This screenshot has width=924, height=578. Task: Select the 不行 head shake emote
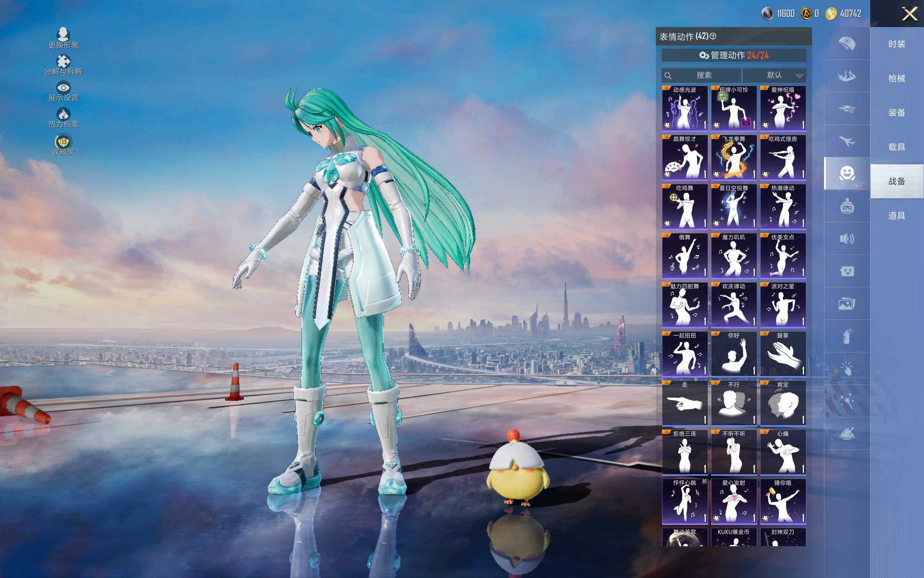pos(734,403)
